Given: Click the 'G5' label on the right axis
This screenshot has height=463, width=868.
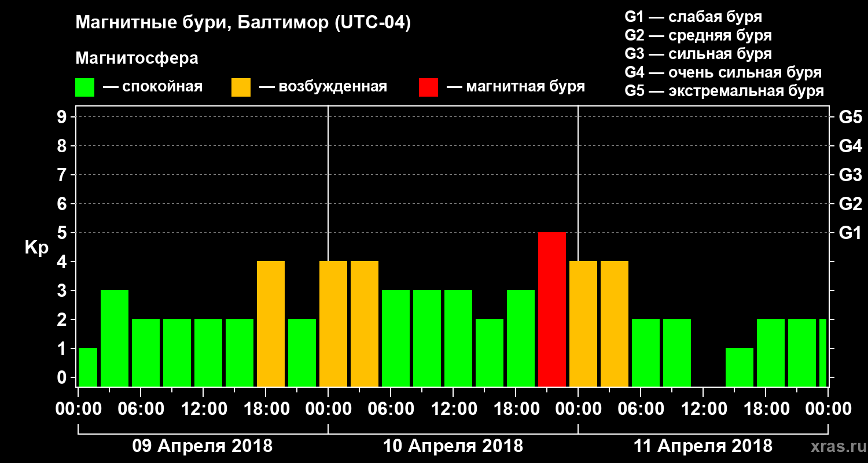Looking at the screenshot, I should tap(850, 117).
